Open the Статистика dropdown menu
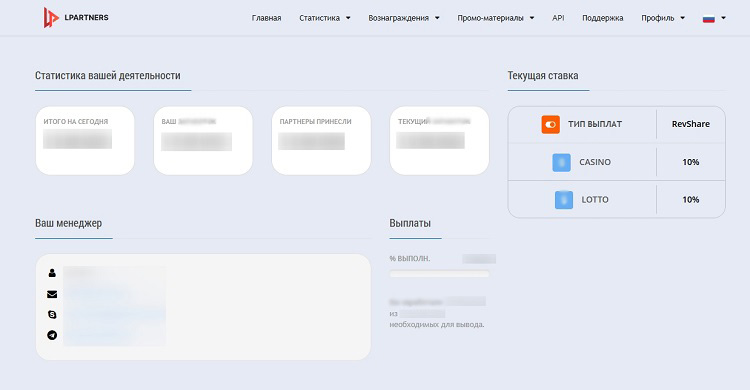The image size is (750, 390). (x=325, y=18)
